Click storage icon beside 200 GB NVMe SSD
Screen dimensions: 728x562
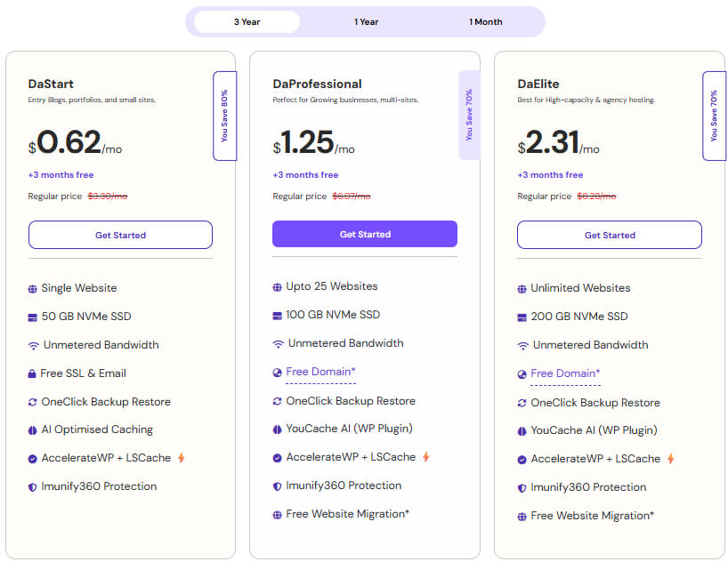click(522, 317)
